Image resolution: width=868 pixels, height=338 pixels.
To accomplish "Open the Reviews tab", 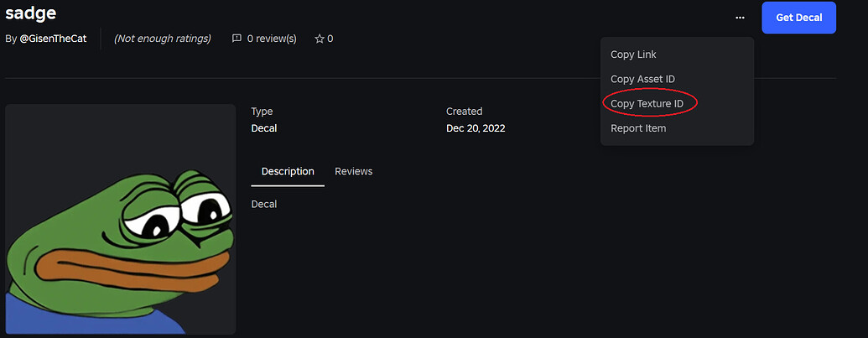I will [353, 171].
